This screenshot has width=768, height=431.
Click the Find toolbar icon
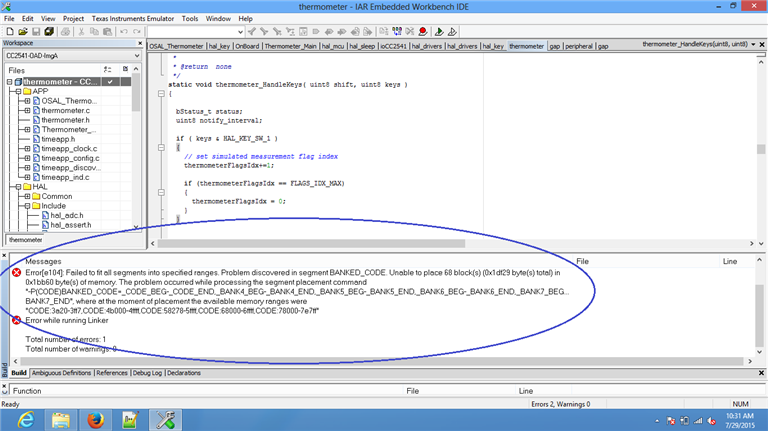(x=277, y=31)
